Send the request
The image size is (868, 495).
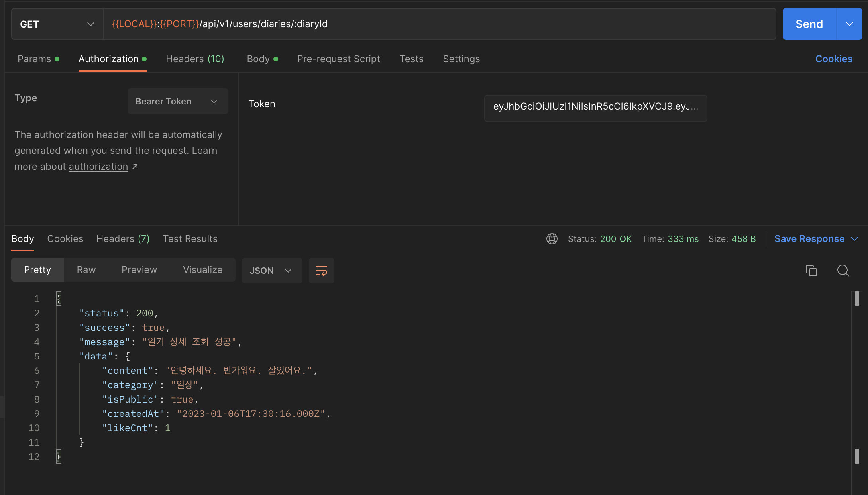point(809,24)
